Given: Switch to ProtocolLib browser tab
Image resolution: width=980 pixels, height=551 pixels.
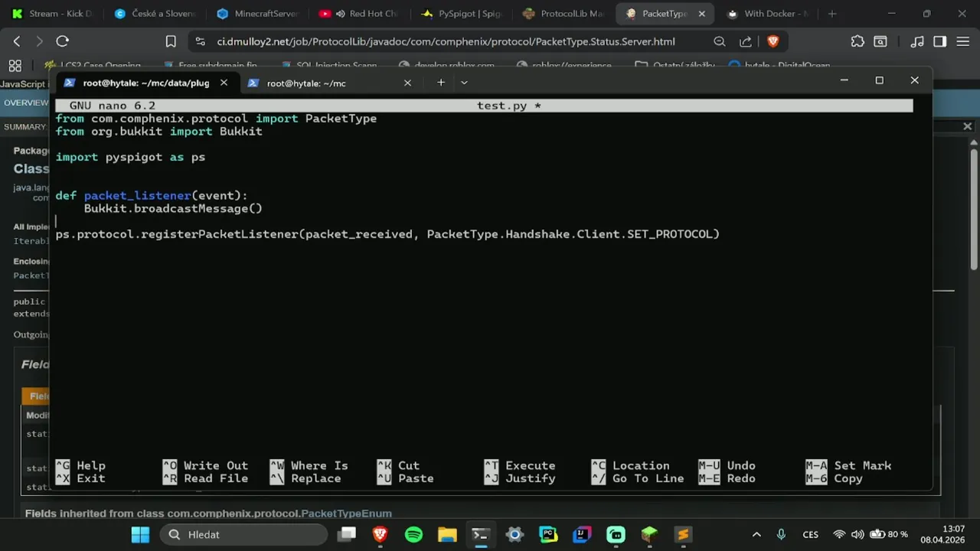Looking at the screenshot, I should coord(563,14).
